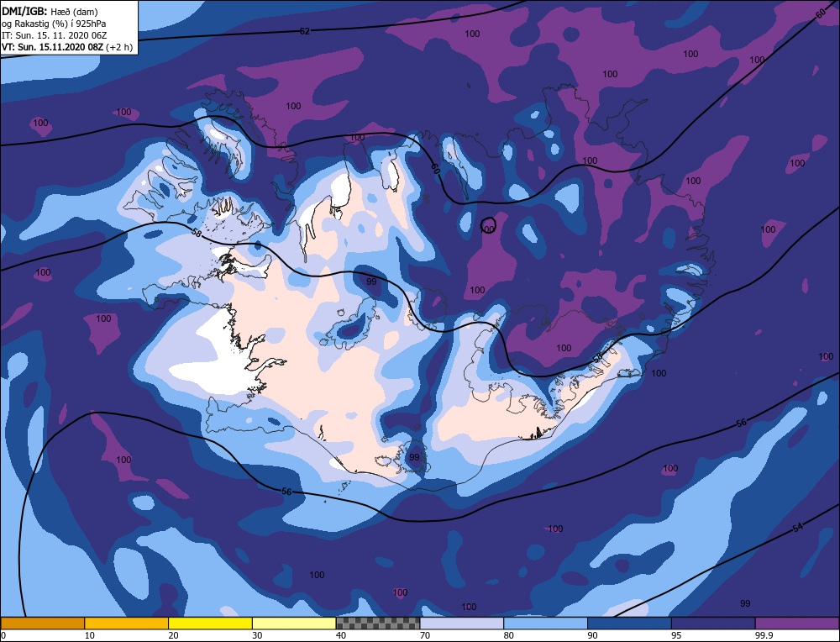The image size is (840, 642).
Task: Click the medium blue 90–95 legend swatch
Action: pyautogui.click(x=629, y=624)
